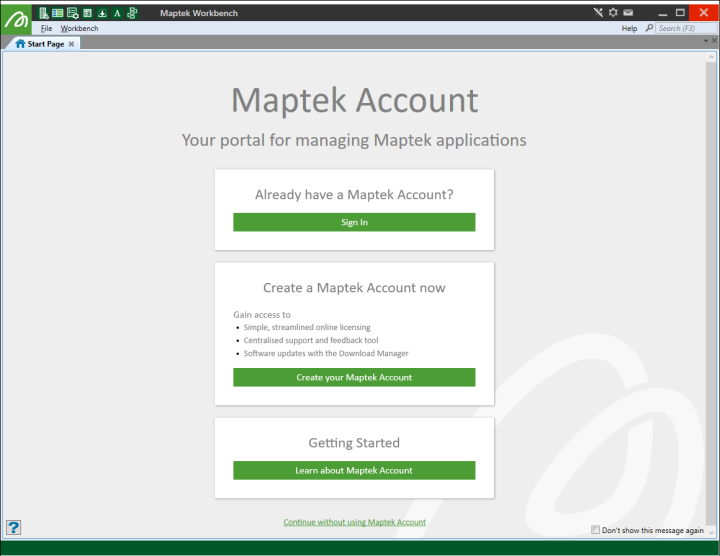720x556 pixels.
Task: Click Learn about Maptek Account button
Action: (354, 471)
